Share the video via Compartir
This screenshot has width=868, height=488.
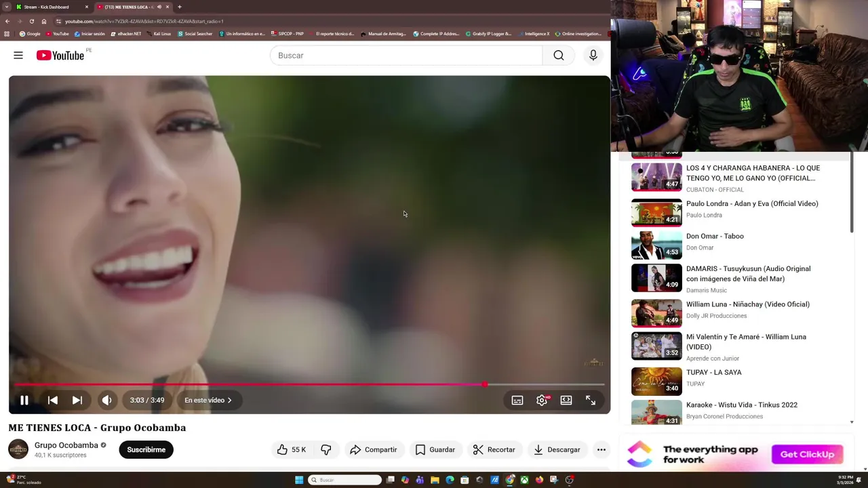[x=374, y=449]
